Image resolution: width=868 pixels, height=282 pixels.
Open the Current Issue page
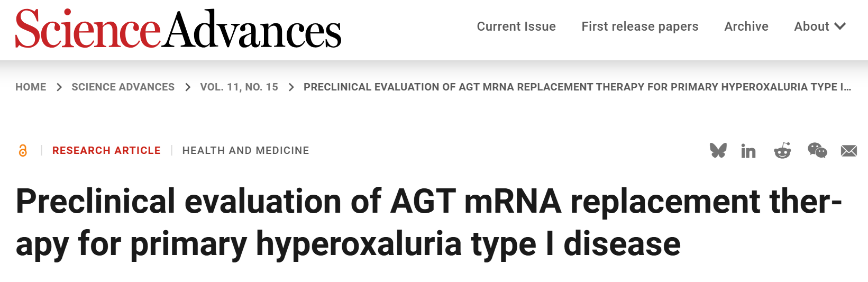click(x=516, y=26)
